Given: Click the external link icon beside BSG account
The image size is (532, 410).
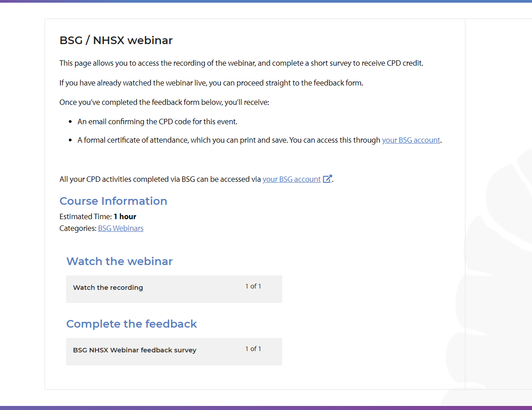Looking at the screenshot, I should [327, 179].
